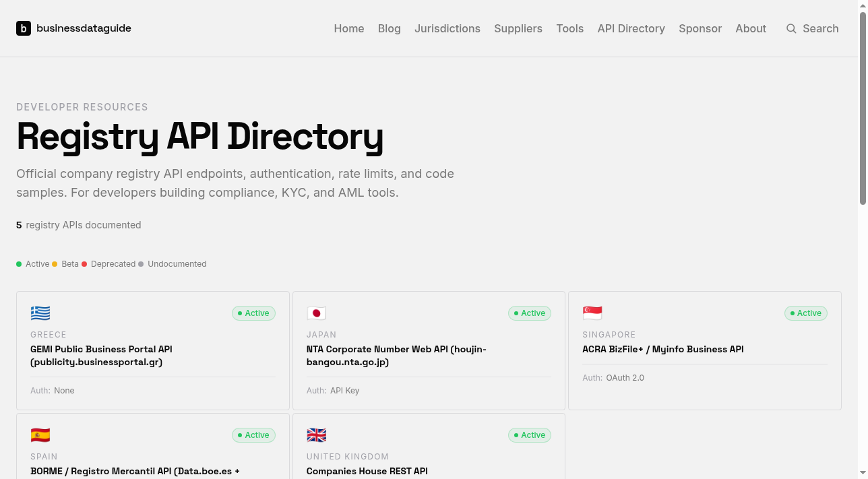This screenshot has width=868, height=479.
Task: Click the 'GREECE' country label
Action: click(49, 335)
